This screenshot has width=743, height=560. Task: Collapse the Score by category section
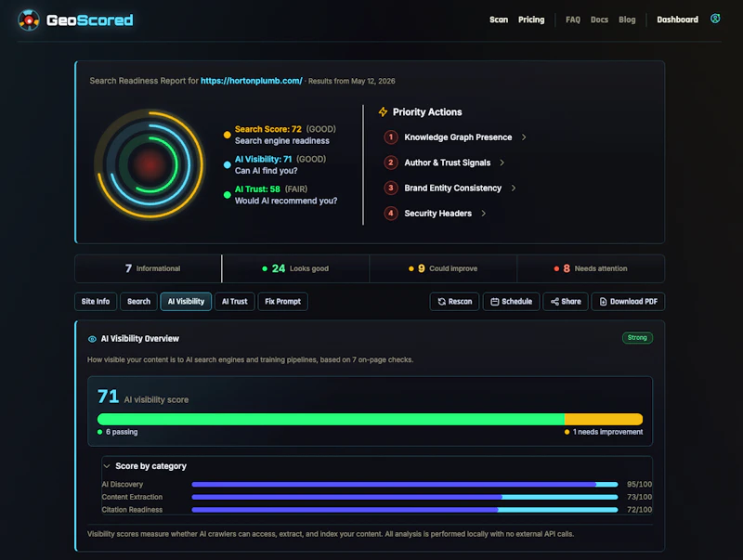107,466
